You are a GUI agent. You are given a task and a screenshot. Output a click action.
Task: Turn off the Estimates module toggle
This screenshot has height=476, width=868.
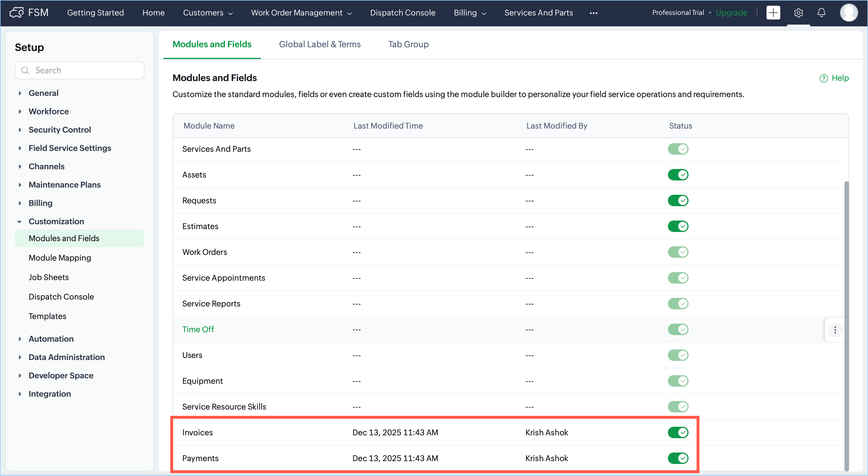tap(678, 226)
